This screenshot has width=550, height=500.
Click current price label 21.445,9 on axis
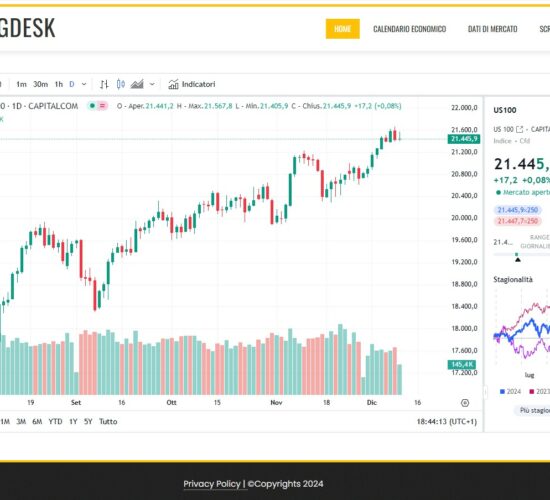pos(464,139)
